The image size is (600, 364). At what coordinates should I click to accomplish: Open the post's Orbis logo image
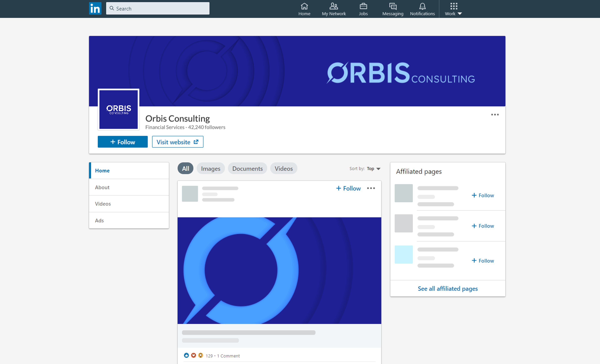tap(279, 271)
